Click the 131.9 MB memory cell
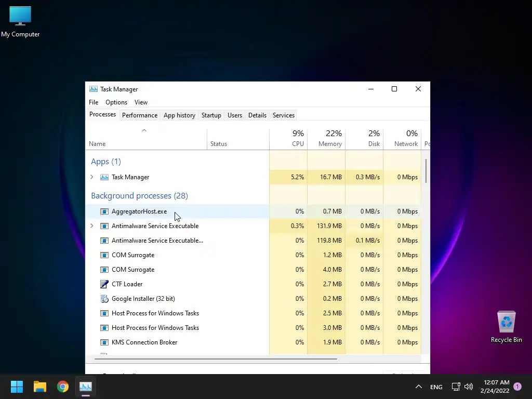Image resolution: width=532 pixels, height=399 pixels. pyautogui.click(x=326, y=226)
